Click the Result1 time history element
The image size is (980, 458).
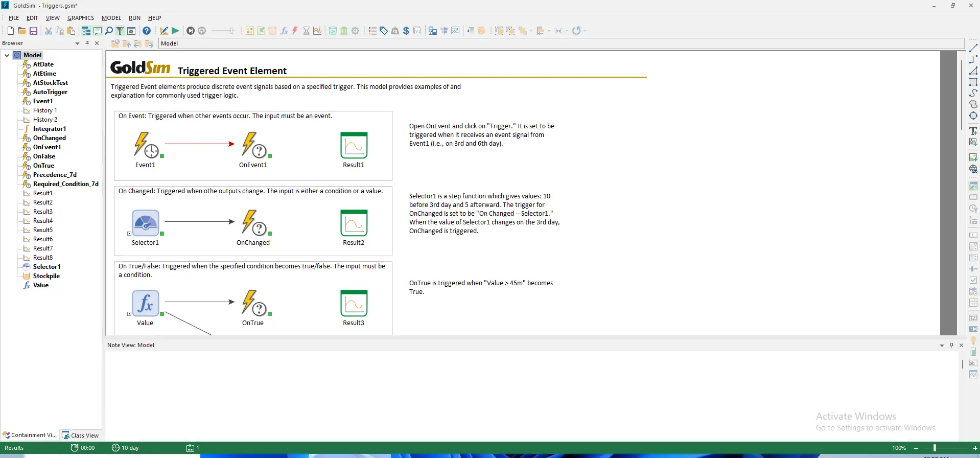[x=354, y=145]
